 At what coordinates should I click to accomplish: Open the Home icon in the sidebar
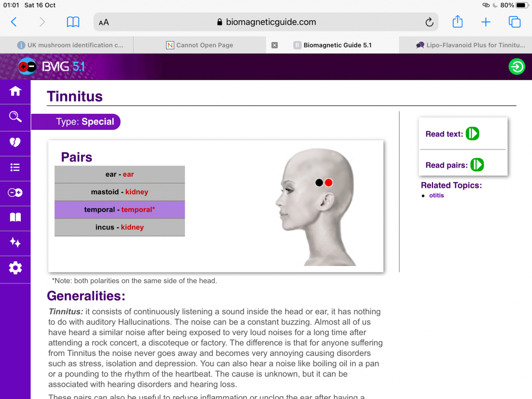tap(15, 92)
